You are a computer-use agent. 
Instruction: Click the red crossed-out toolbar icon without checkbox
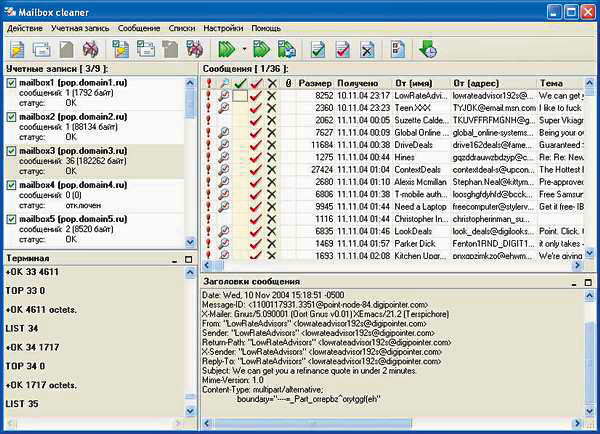tap(91, 50)
